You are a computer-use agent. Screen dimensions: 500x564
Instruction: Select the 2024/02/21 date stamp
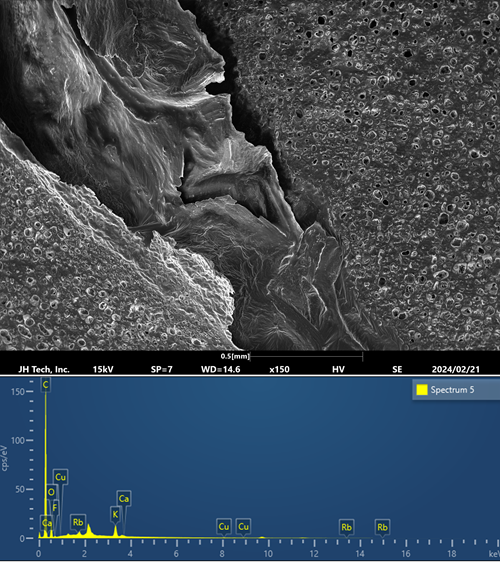(455, 369)
